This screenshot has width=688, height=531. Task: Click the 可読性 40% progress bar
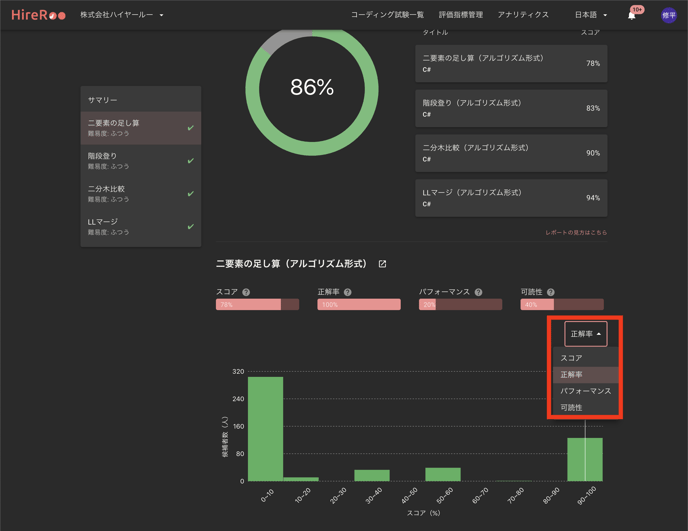click(562, 305)
